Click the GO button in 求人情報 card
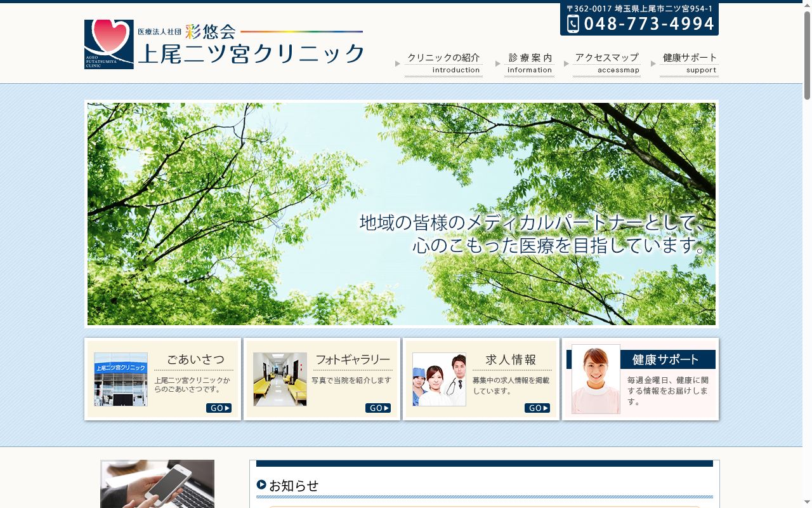 pos(537,408)
